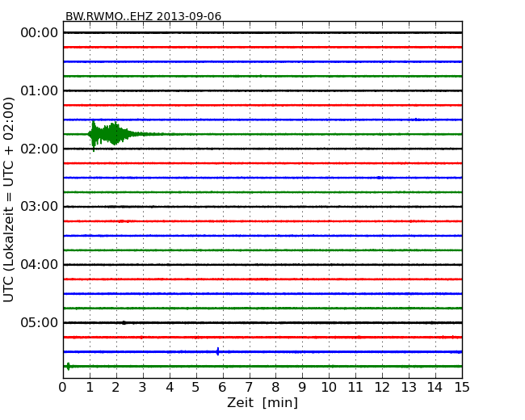Image resolution: width=525 pixels, height=420 pixels.
Task: Click the x-axis tick label 8
Action: [275, 387]
